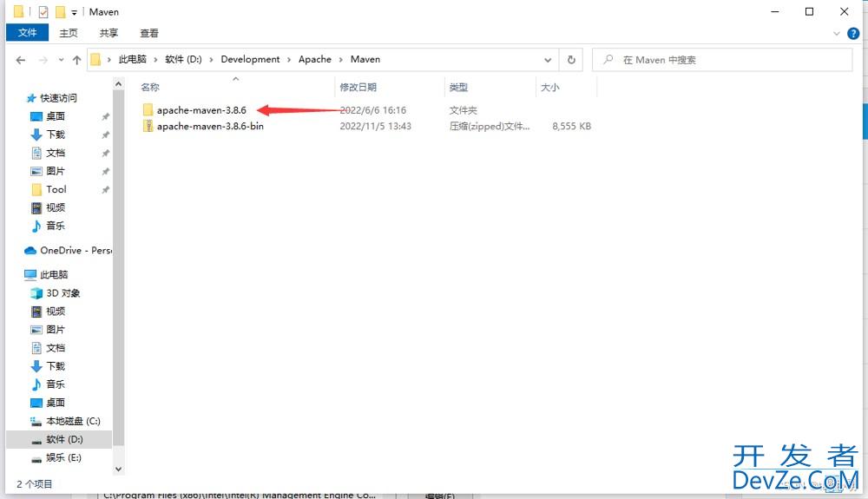This screenshot has height=499, width=868.
Task: Go forward with the Forward arrow
Action: click(43, 60)
